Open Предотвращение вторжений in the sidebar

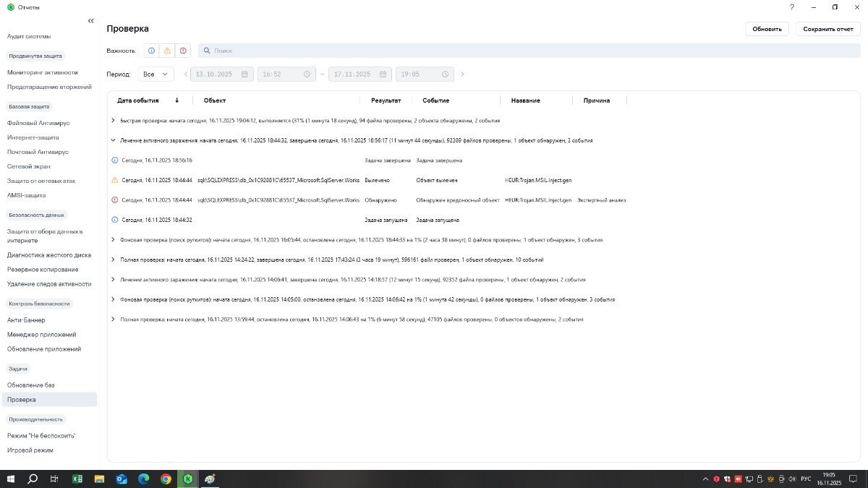click(49, 87)
